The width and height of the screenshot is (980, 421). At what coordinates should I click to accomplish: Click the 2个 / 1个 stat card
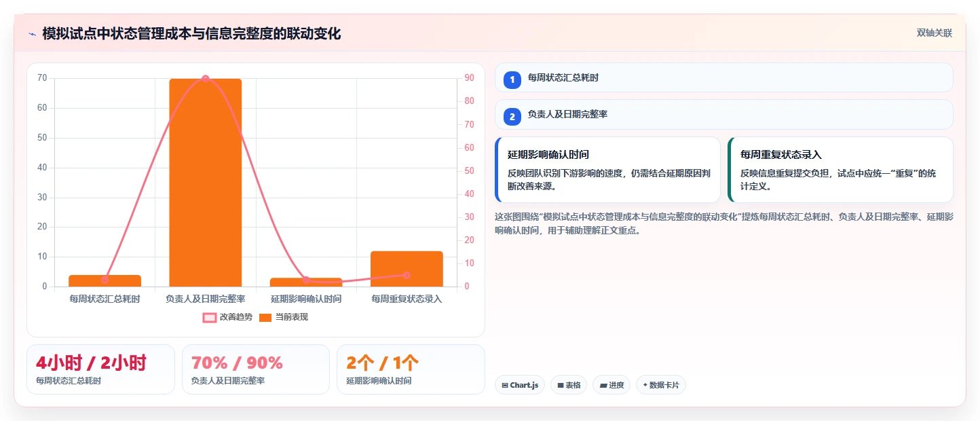tap(411, 369)
